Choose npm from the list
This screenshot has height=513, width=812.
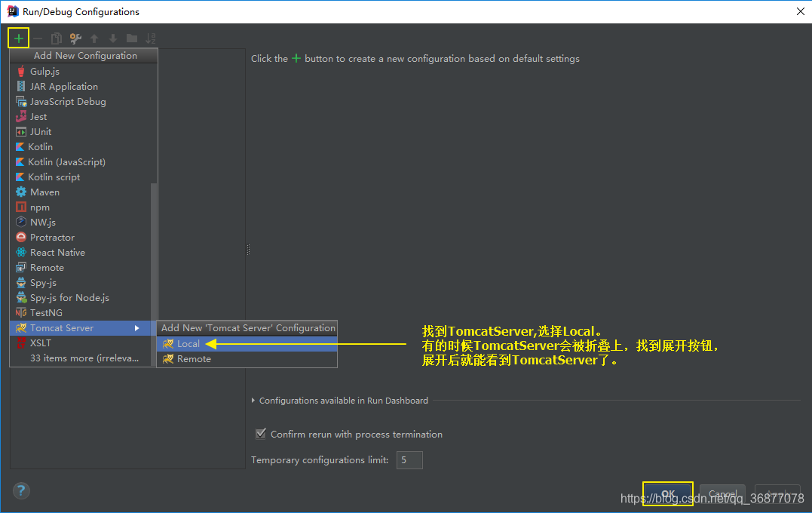pos(80,207)
